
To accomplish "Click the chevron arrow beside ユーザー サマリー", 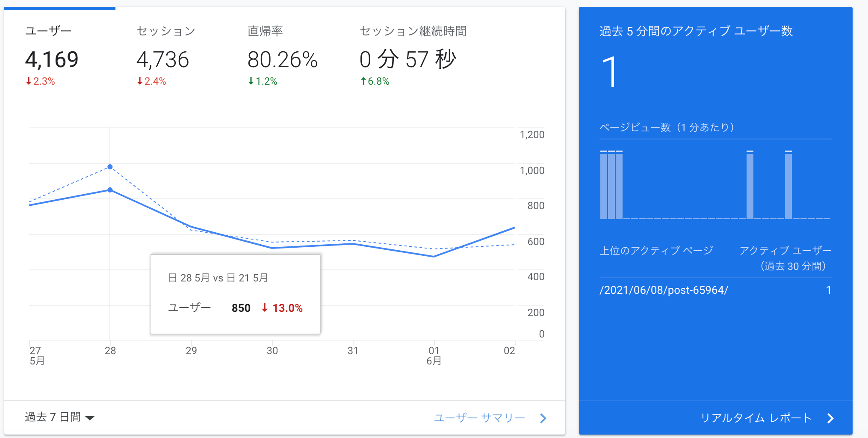I will pyautogui.click(x=543, y=418).
